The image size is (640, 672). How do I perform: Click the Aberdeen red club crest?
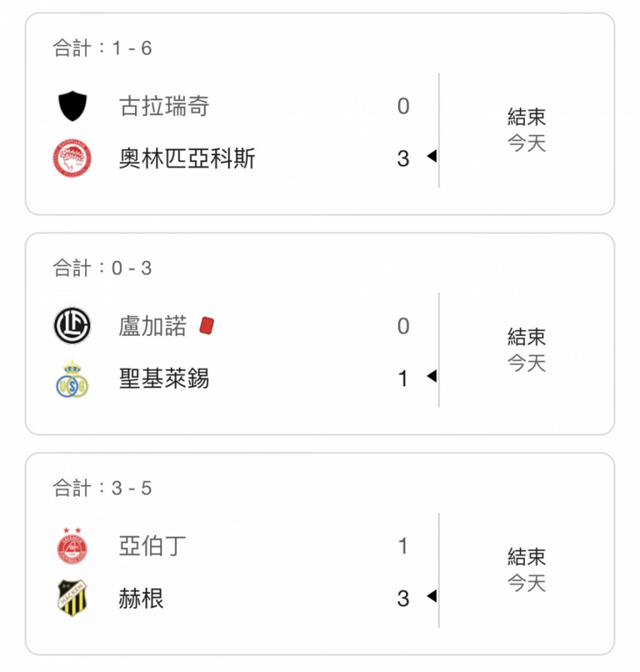pos(72,546)
